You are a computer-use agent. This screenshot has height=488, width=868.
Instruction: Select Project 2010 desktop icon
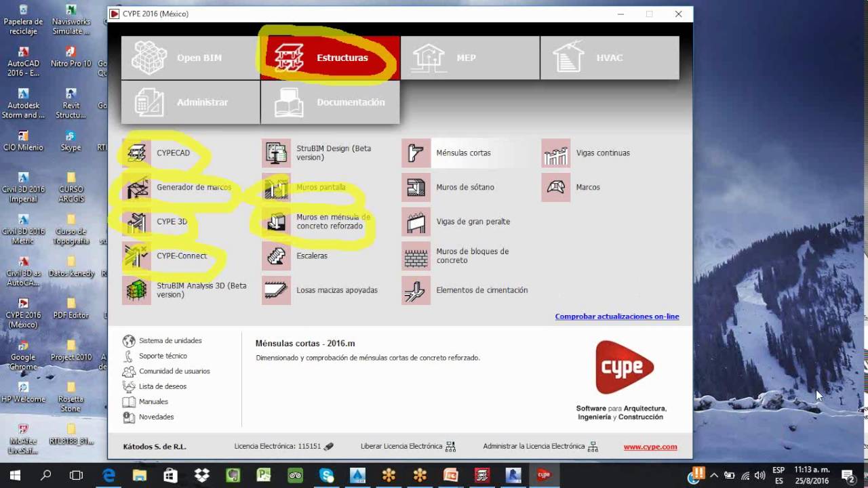click(71, 350)
